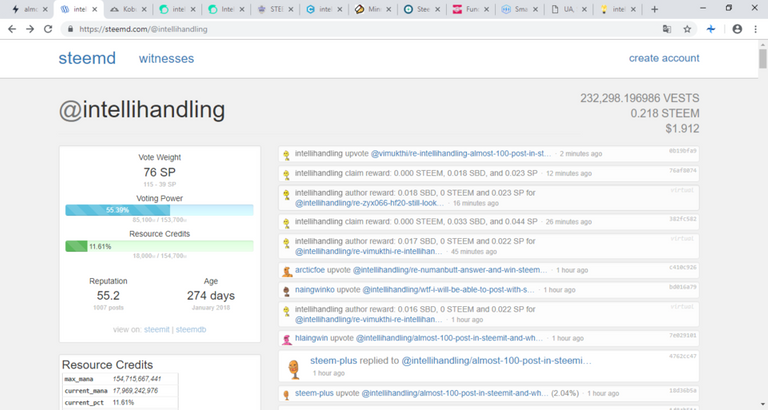
Task: Open the witnesses page link
Action: coord(166,59)
